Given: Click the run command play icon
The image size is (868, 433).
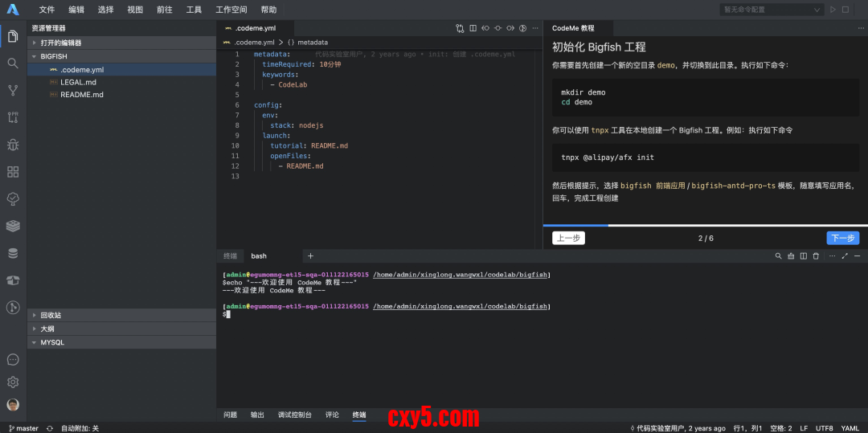Looking at the screenshot, I should click(x=833, y=10).
